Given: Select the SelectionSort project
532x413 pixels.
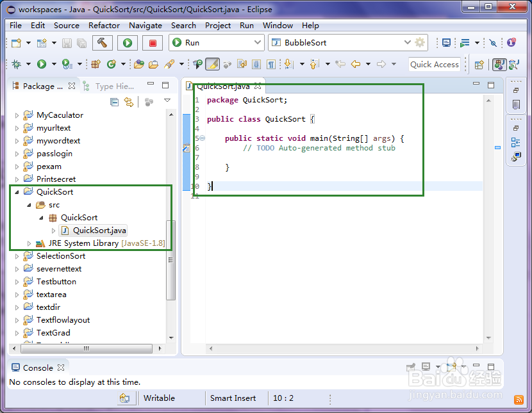Looking at the screenshot, I should (61, 256).
